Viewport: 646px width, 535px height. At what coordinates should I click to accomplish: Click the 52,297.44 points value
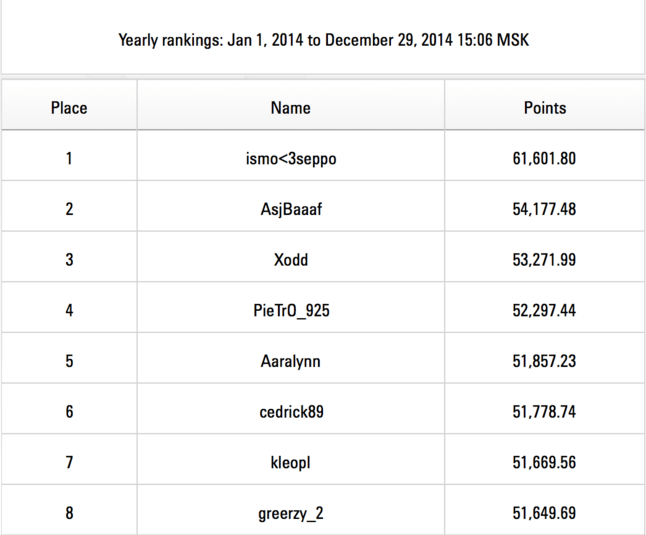pyautogui.click(x=544, y=311)
